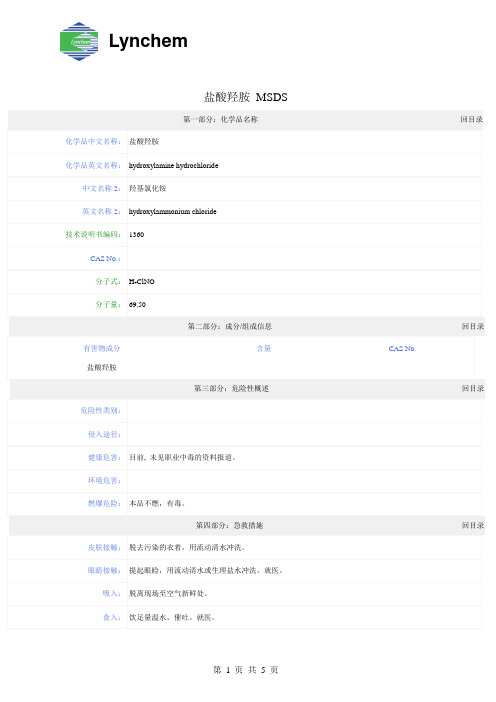Click the document title 盐酸羟胺 MSDS
This screenshot has height=702, width=496.
pos(246,97)
